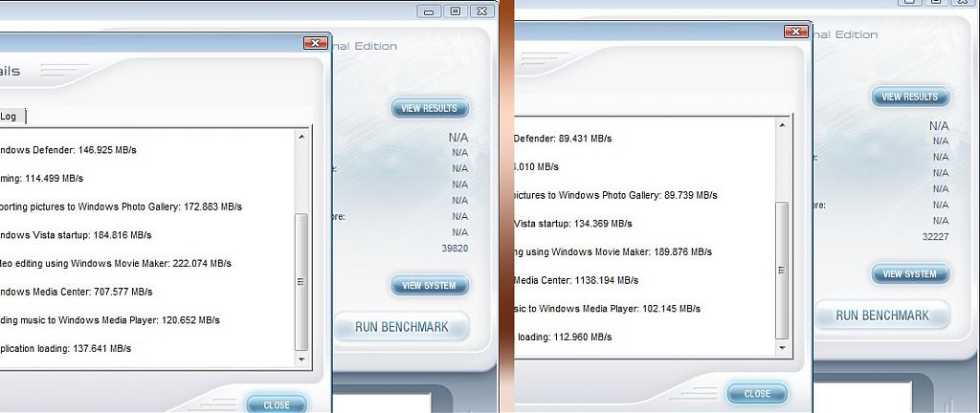This screenshot has width=980, height=413.
Task: Select the score 32227 in the right window
Action: [936, 236]
